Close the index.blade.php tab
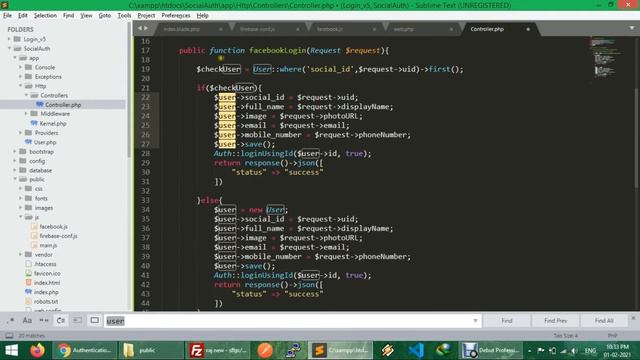This screenshot has height=360, width=640. pyautogui.click(x=221, y=29)
